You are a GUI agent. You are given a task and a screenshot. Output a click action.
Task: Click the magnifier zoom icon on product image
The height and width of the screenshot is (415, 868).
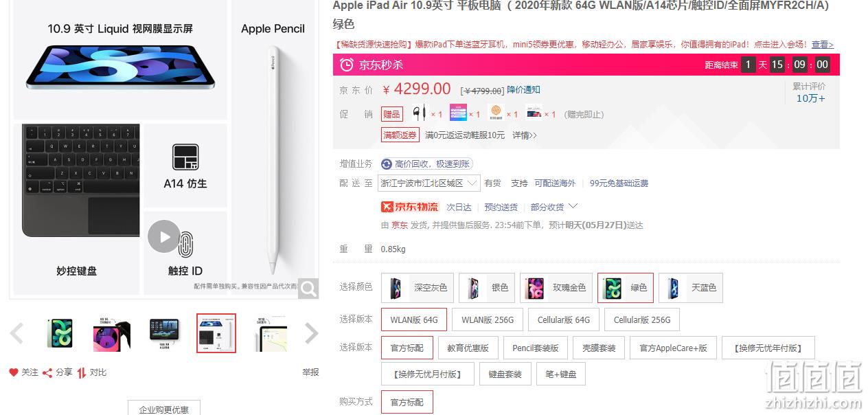(308, 289)
